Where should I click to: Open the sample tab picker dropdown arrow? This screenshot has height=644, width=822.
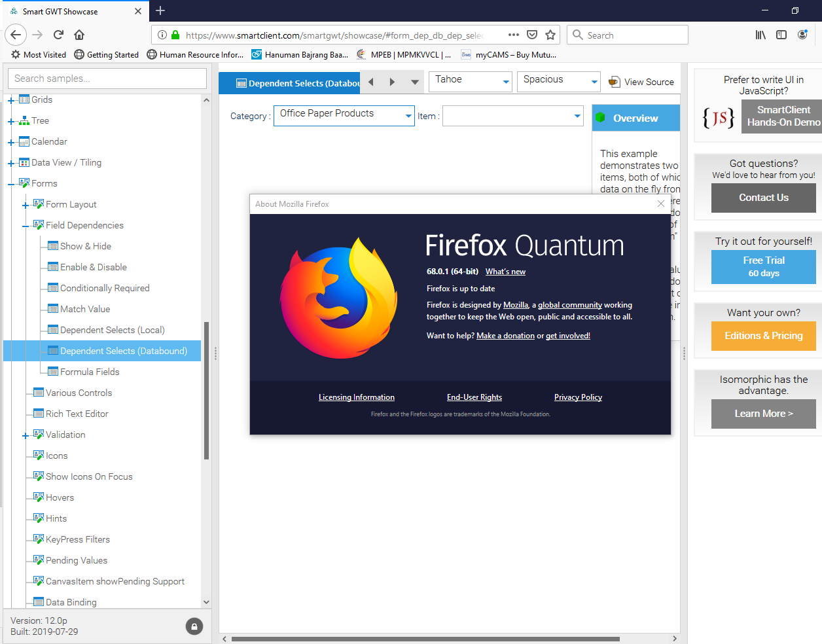click(x=414, y=82)
